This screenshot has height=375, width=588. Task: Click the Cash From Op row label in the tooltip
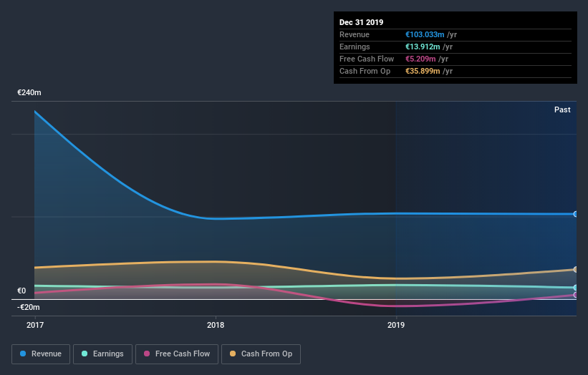(x=365, y=71)
